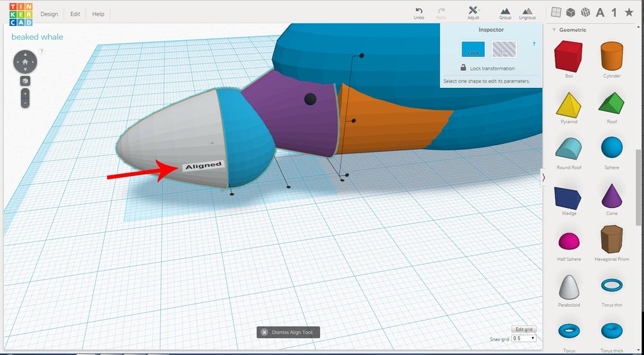Image resolution: width=644 pixels, height=355 pixels.
Task: Pick the dark blue Wedge shape
Action: (567, 198)
